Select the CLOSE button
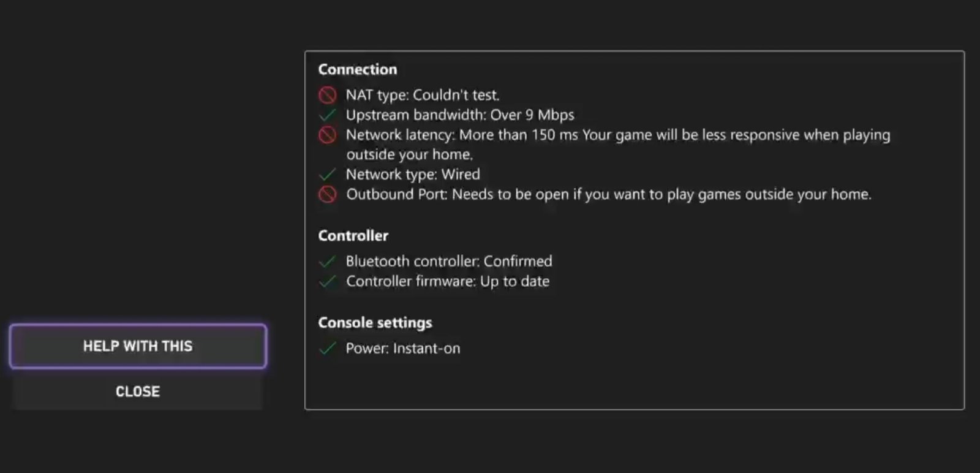 (138, 392)
